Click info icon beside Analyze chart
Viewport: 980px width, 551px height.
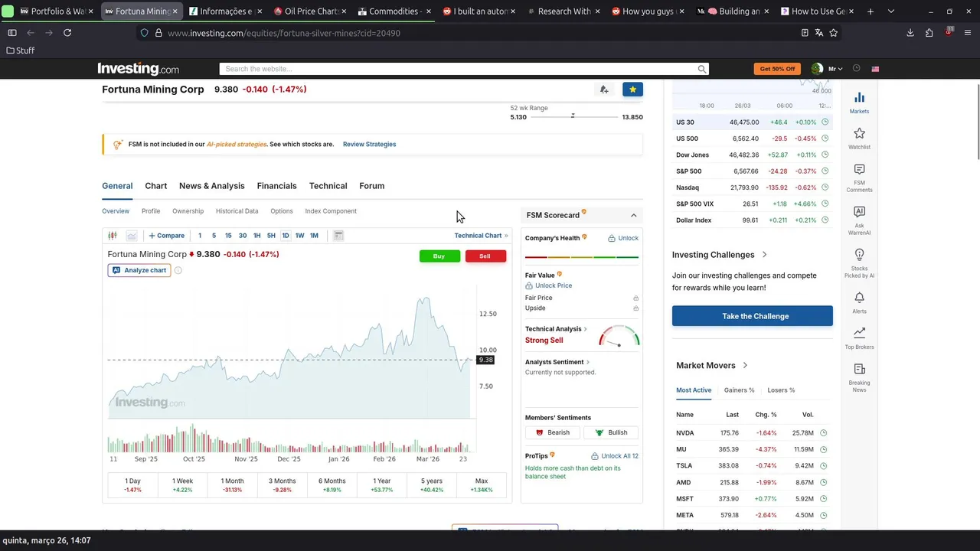tap(178, 270)
